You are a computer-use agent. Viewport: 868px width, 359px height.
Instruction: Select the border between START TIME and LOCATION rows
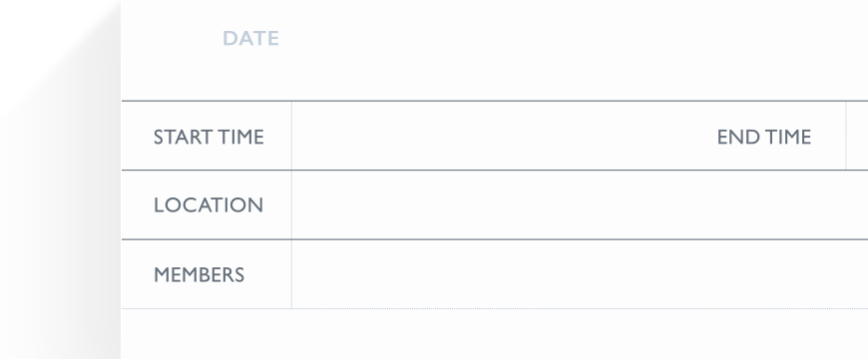click(494, 171)
